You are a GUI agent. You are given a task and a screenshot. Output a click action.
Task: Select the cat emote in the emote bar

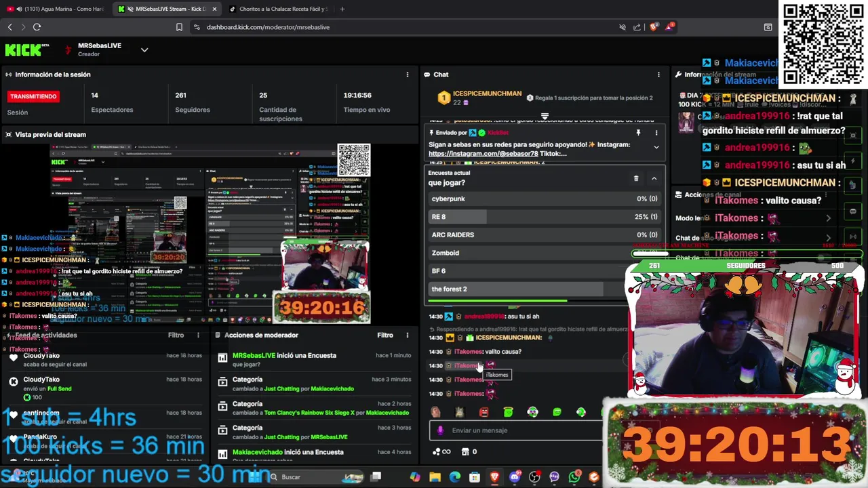pos(459,412)
